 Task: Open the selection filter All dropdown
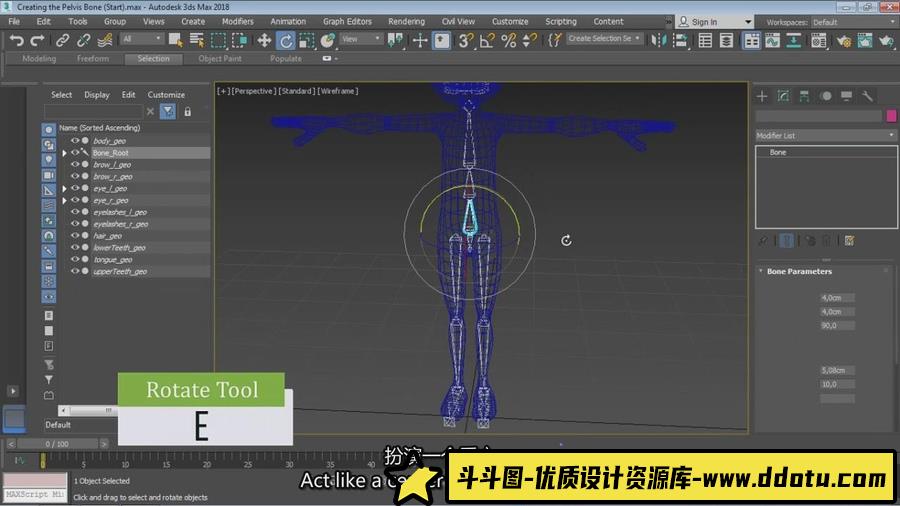click(142, 39)
